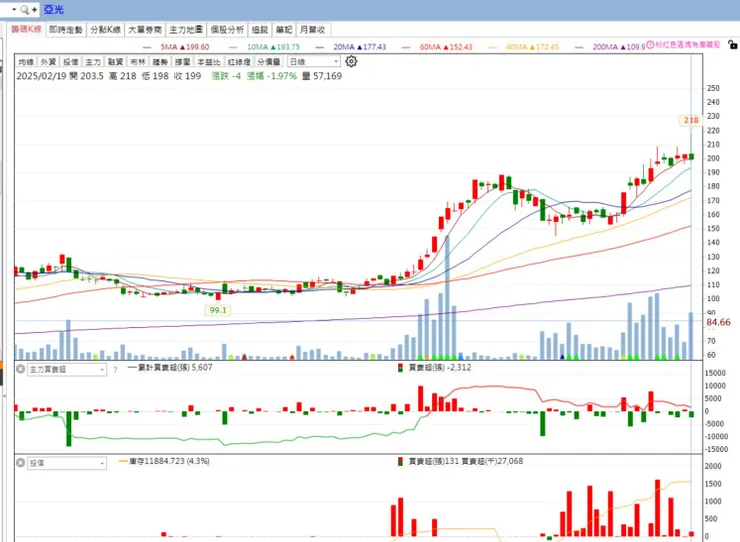Open the 投信 indicator dropdown
Image resolution: width=740 pixels, height=542 pixels.
[x=67, y=463]
